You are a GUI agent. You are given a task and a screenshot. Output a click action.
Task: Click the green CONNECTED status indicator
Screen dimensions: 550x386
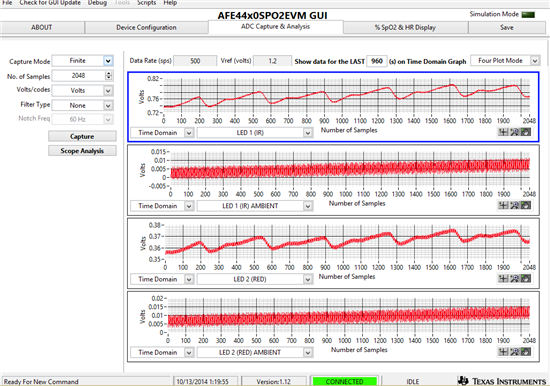[x=344, y=381]
